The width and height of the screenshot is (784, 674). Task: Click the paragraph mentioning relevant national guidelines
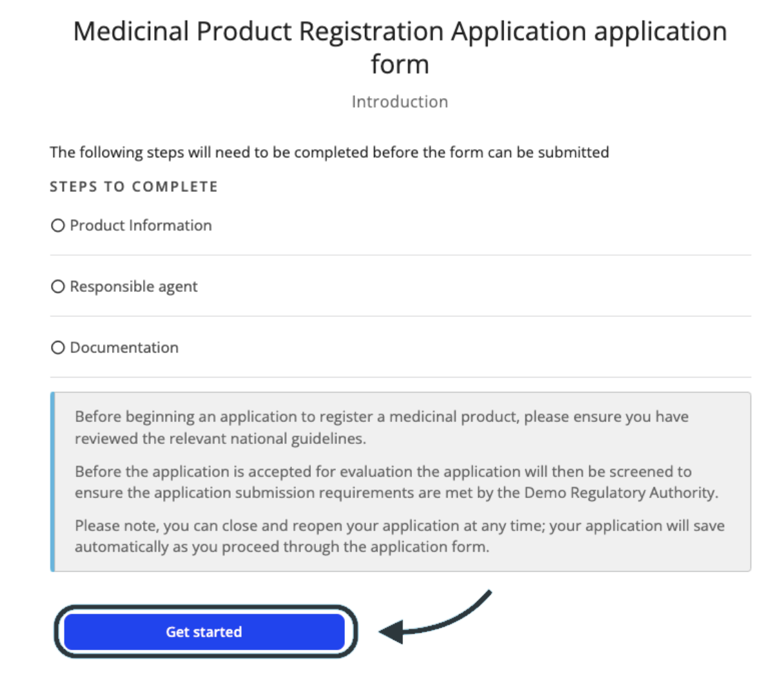click(x=382, y=427)
